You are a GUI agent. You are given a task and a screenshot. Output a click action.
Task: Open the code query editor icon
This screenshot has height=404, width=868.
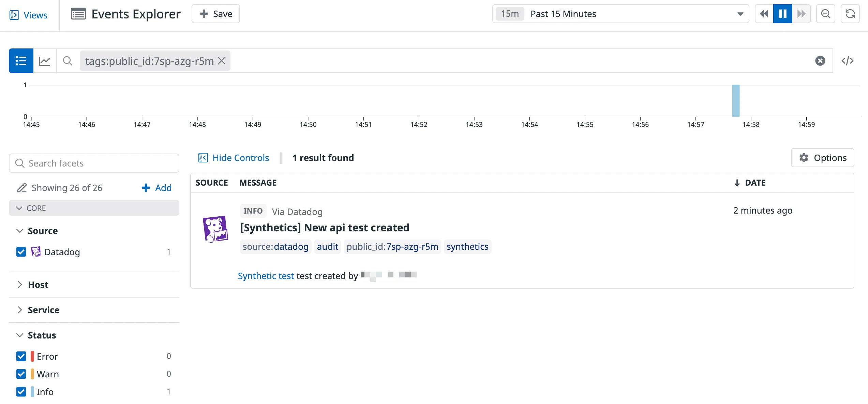coord(847,61)
